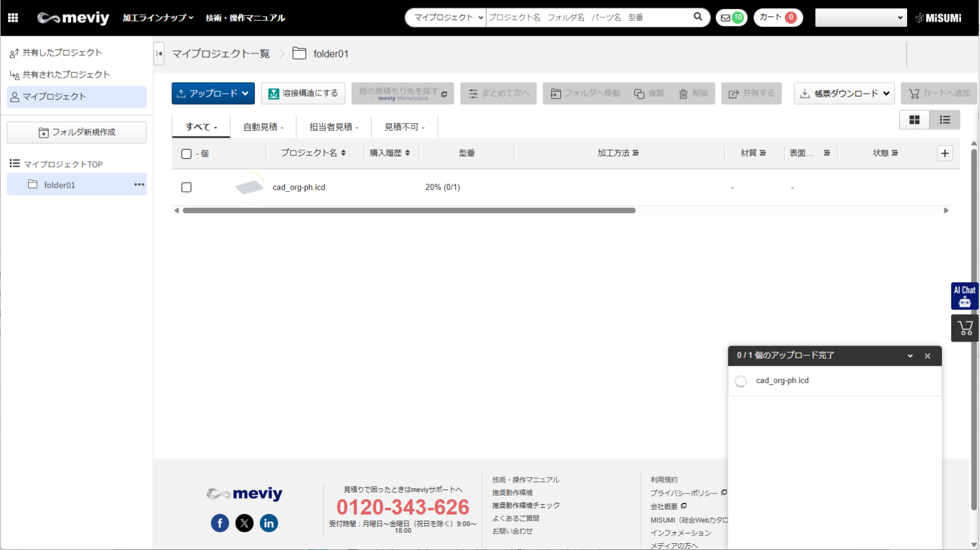The height and width of the screenshot is (550, 980).
Task: Click the 溶接構造にする button
Action: [x=303, y=94]
